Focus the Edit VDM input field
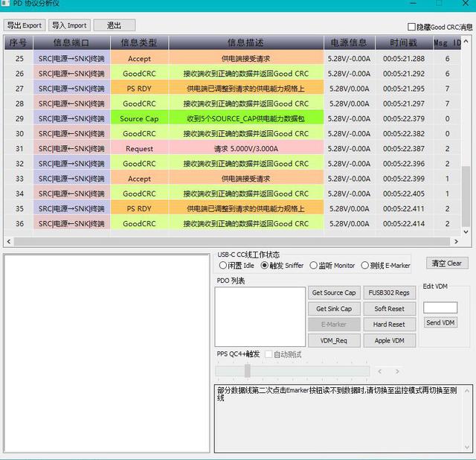 440,307
